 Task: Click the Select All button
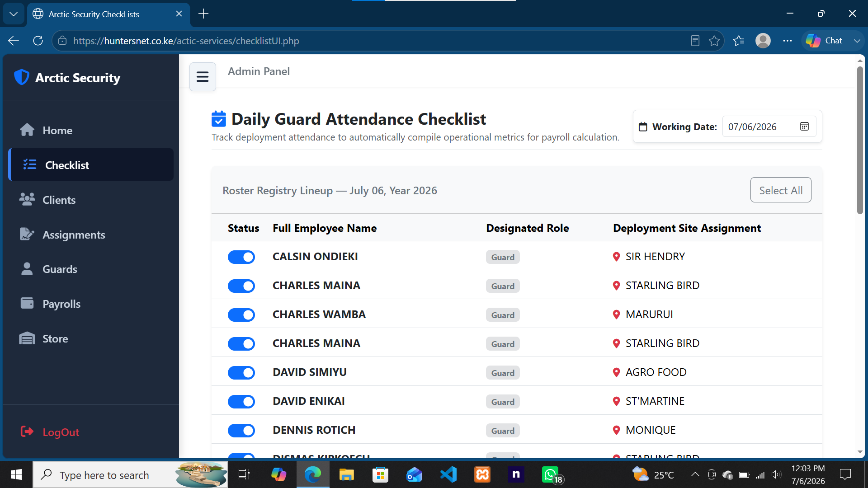[x=781, y=190]
